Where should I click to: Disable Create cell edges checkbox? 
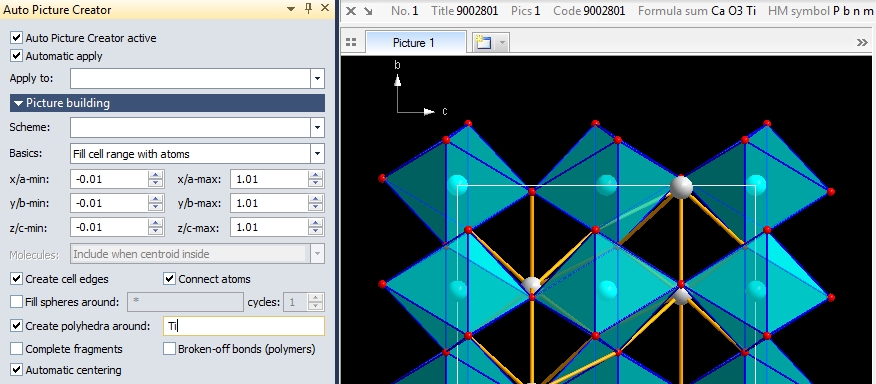click(16, 278)
